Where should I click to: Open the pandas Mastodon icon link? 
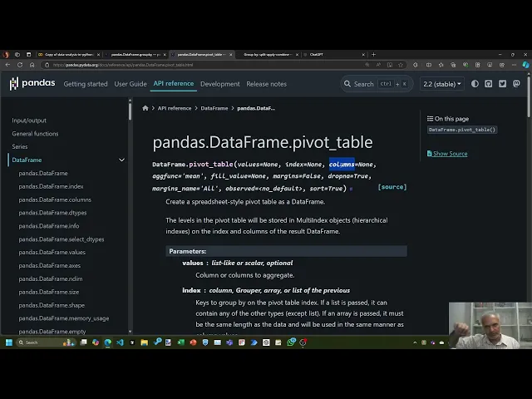(x=516, y=84)
